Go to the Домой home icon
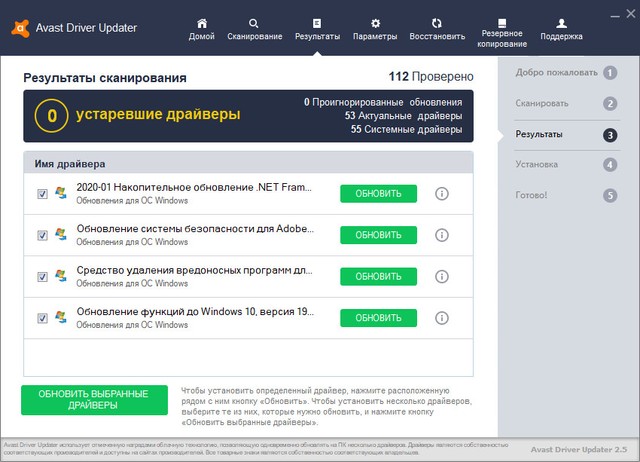 [202, 23]
